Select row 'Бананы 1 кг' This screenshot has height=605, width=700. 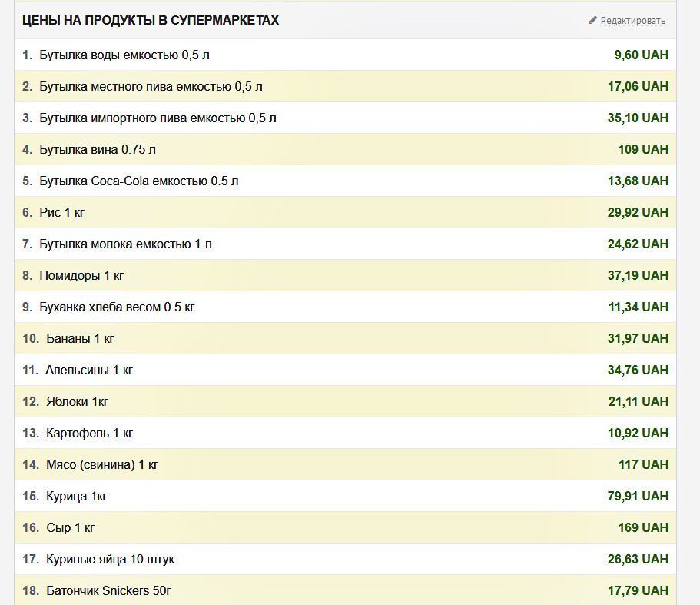point(345,338)
